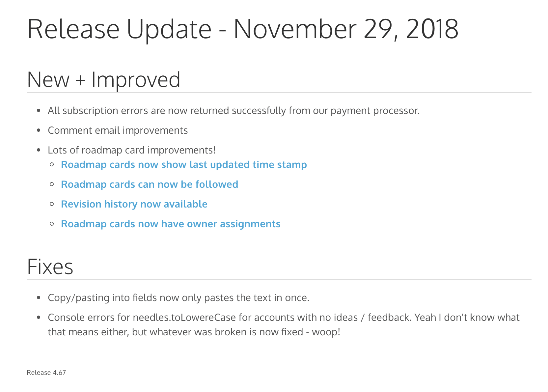Click the hollow bullet before "Roadmap cards can now be followed"
Screen dimensions: 548x392
pos(52,184)
